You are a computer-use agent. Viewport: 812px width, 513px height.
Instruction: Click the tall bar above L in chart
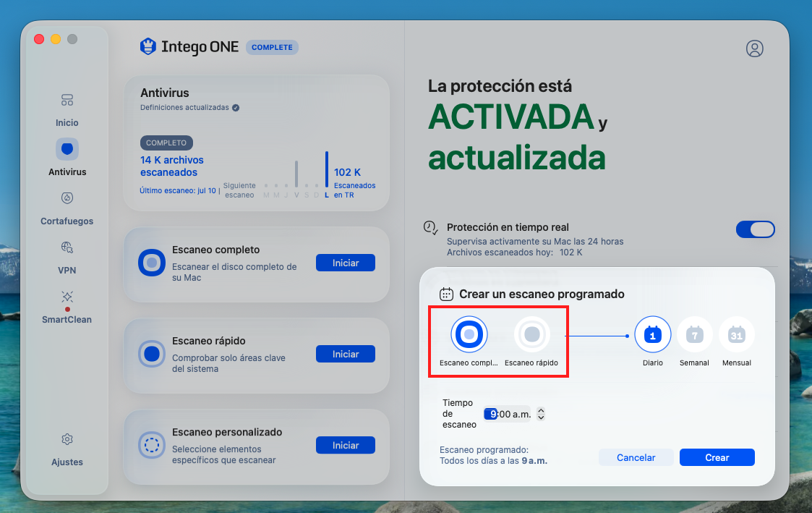(x=327, y=169)
